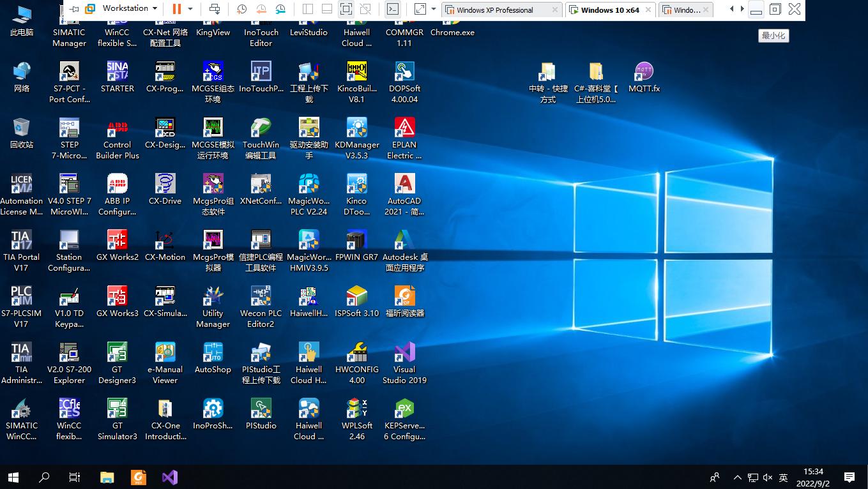This screenshot has height=489, width=868.
Task: Open the TIA Portal V17 desktop icon
Action: tap(21, 241)
